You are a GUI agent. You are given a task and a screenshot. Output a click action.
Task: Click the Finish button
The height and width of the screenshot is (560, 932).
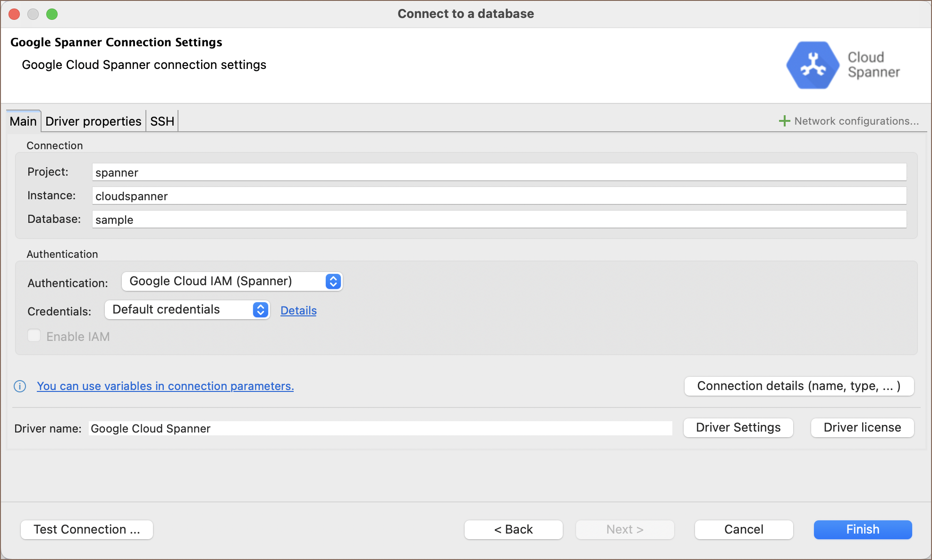(862, 529)
